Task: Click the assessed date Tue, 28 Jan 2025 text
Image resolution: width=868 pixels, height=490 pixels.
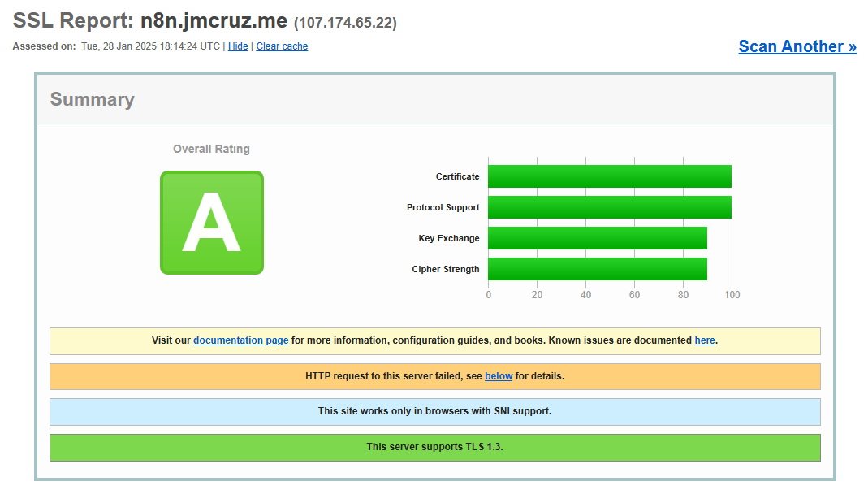Action: tap(150, 46)
